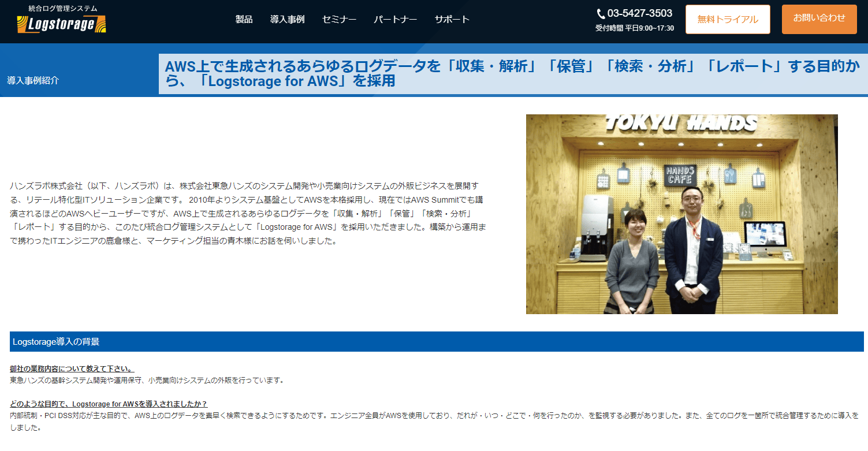Click the phone icon beside 03-5427-3503
This screenshot has height=451, width=868.
tap(601, 14)
